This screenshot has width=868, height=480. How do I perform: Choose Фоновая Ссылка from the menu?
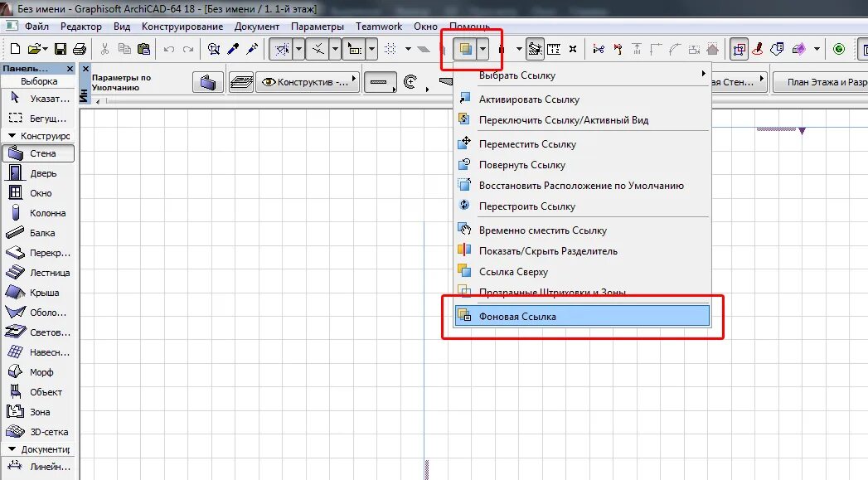pos(582,316)
